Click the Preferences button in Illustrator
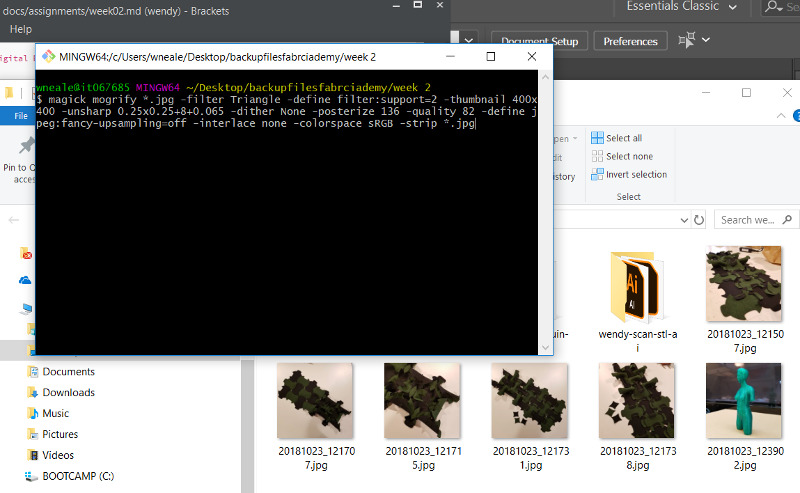Viewport: 800px width, 493px height. (631, 41)
